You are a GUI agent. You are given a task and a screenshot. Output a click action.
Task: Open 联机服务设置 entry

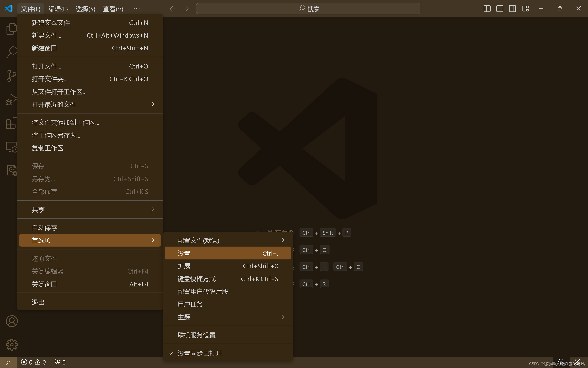click(228, 335)
